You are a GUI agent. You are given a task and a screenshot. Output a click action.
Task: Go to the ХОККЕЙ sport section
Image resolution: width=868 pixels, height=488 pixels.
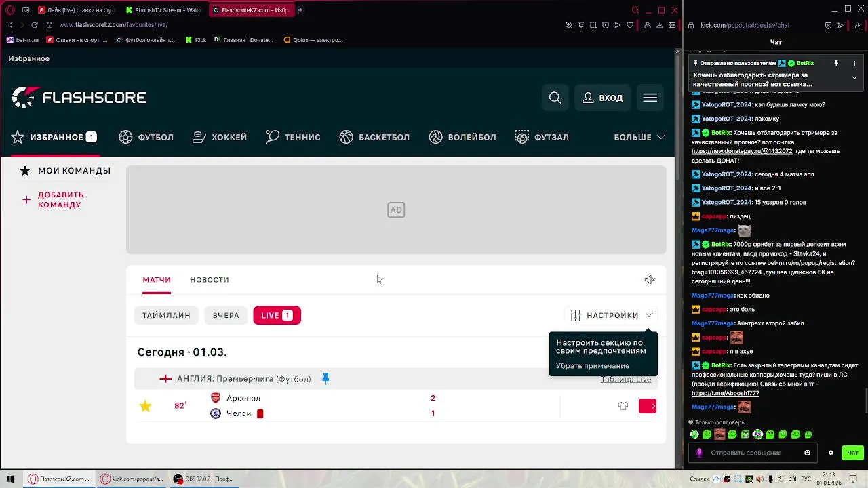pos(220,137)
